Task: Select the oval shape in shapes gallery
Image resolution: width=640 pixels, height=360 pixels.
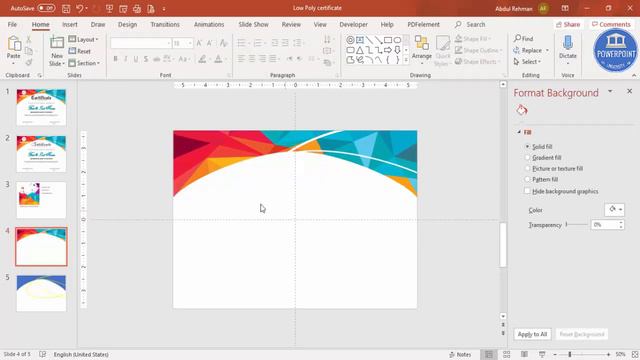Action: (397, 40)
